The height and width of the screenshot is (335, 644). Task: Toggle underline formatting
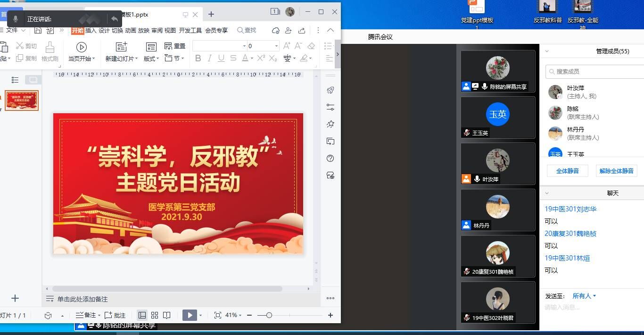(x=221, y=59)
